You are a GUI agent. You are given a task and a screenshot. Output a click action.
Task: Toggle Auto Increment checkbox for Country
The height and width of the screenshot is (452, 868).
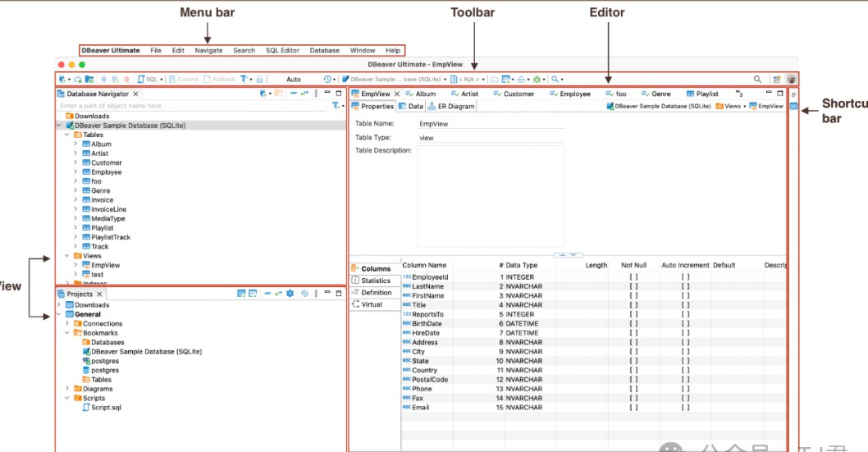685,370
